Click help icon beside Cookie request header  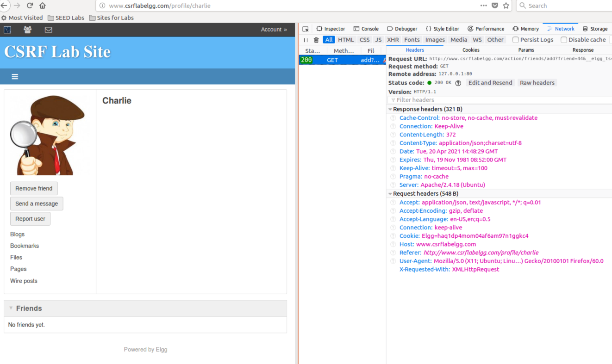(393, 236)
